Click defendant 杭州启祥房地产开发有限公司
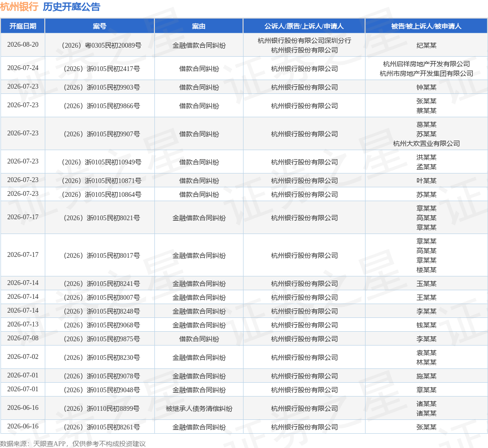Screen dimensions: 488x448 pyautogui.click(x=427, y=64)
